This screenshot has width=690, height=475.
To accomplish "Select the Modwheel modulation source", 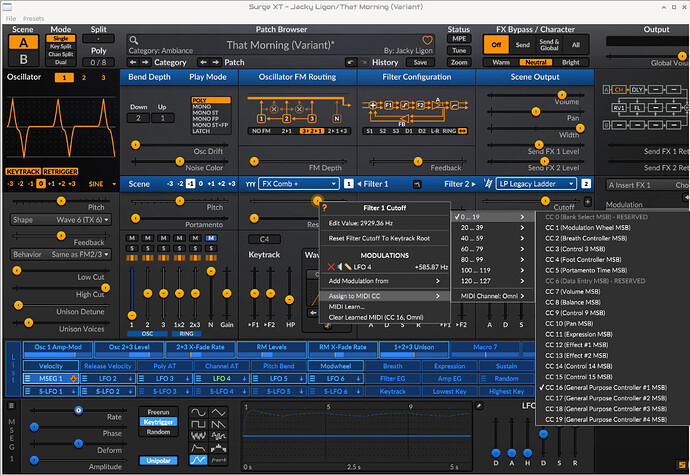I will click(336, 366).
